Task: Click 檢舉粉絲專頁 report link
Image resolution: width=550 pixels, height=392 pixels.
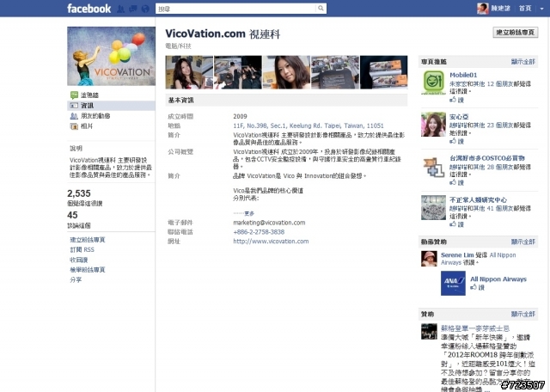Action: 88,270
